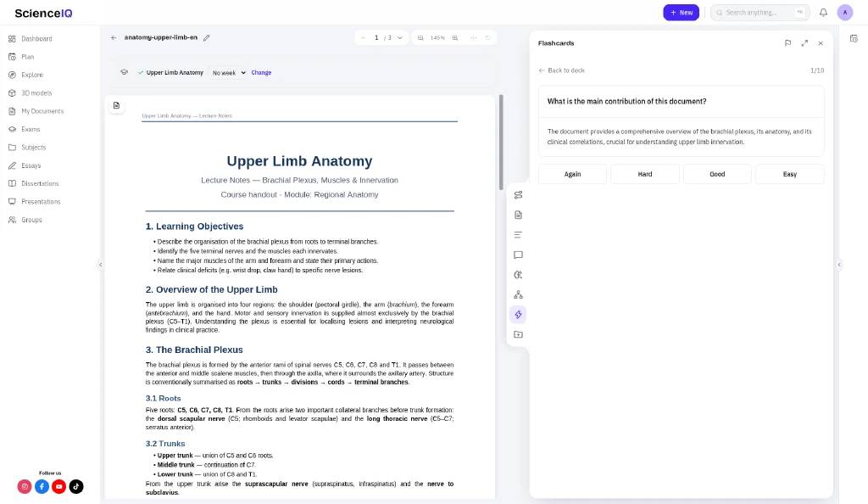Flag this flashcard
The width and height of the screenshot is (868, 504).
tap(787, 43)
